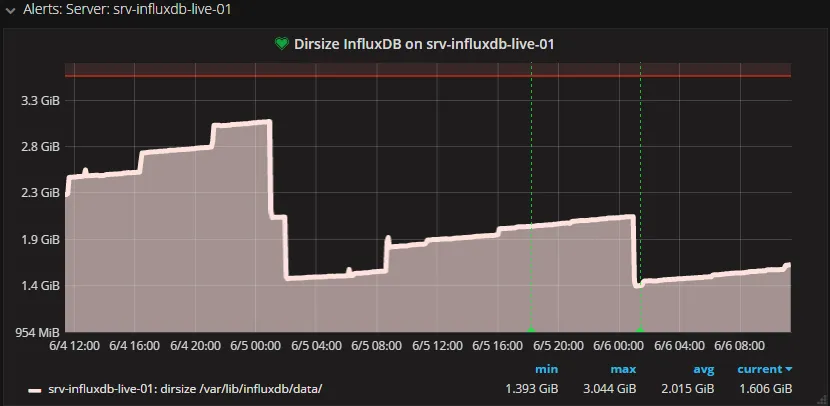Click the second green alert annotation marker
This screenshot has width=830, height=406.
click(640, 330)
